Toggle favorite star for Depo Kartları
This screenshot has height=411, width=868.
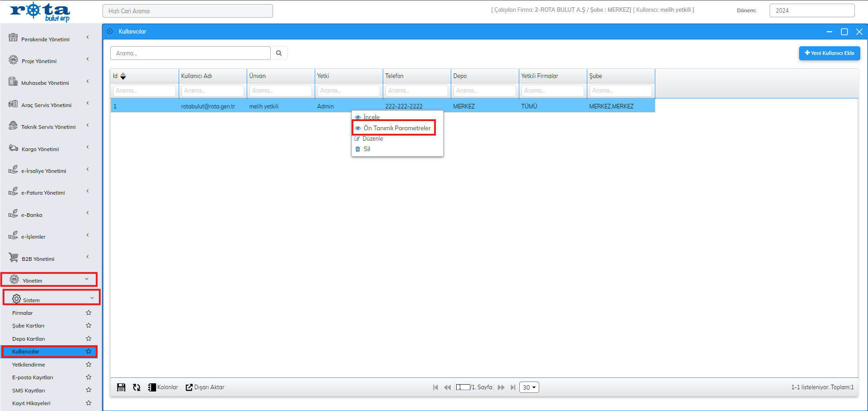(x=88, y=338)
